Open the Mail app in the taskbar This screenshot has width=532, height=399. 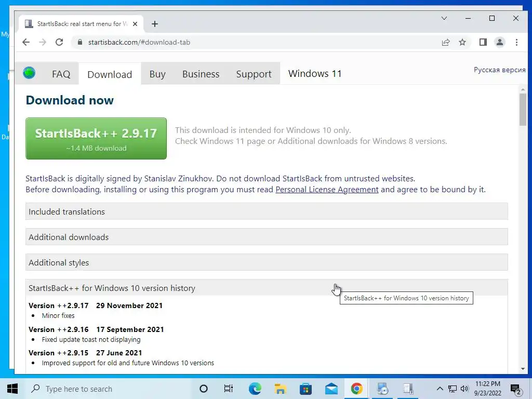pos(331,389)
